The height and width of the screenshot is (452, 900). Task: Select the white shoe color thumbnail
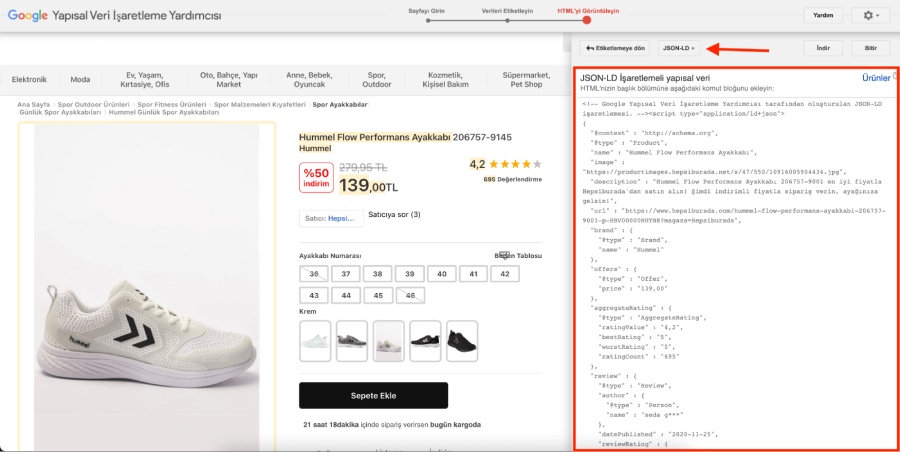[x=315, y=340]
